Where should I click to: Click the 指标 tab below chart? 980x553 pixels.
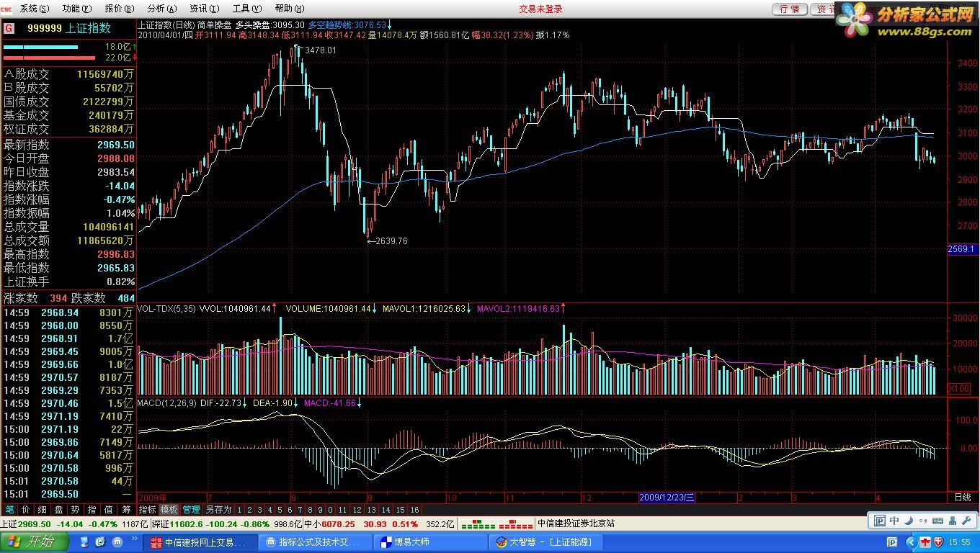[x=147, y=510]
